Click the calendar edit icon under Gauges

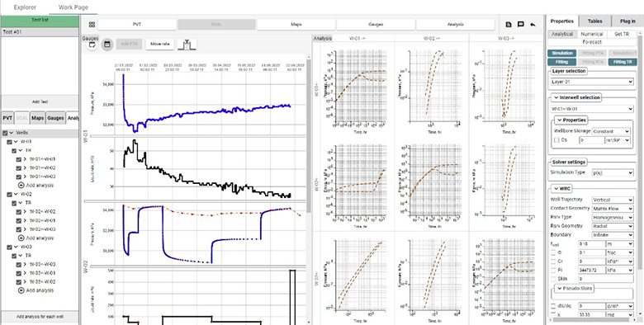pyautogui.click(x=92, y=45)
